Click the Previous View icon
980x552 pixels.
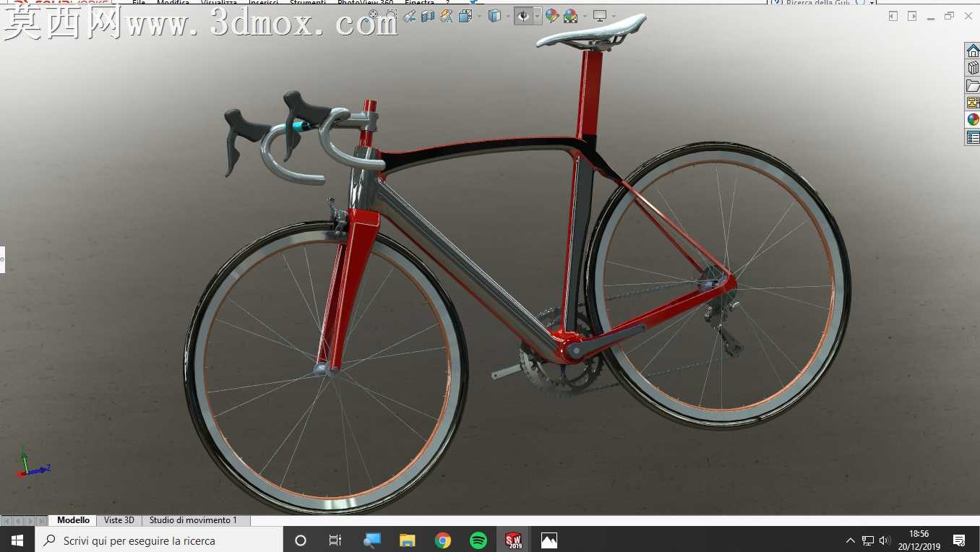[410, 16]
